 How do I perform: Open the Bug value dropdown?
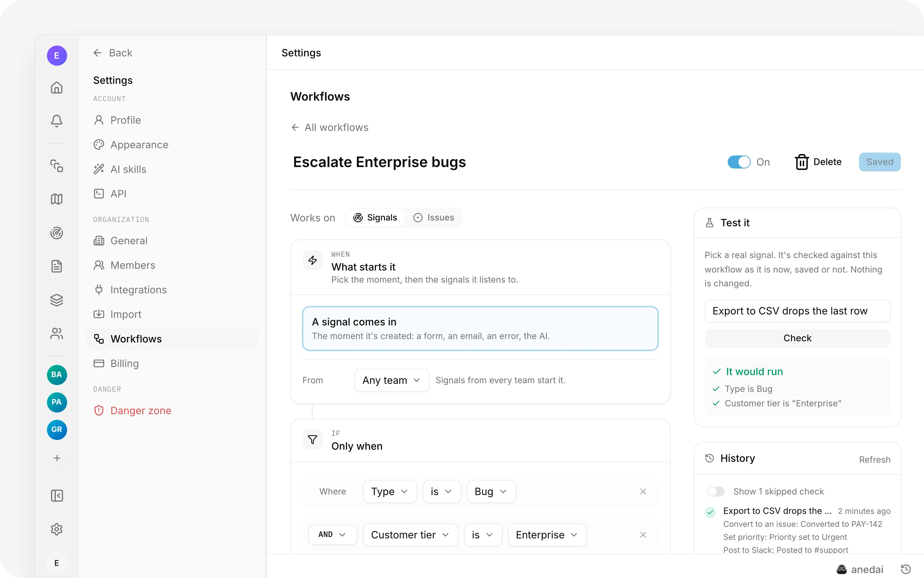point(491,492)
